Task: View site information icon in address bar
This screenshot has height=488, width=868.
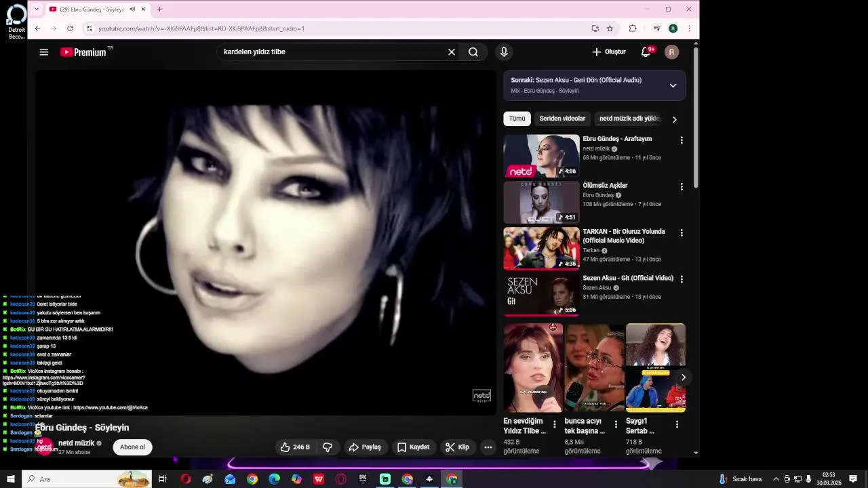Action: [x=89, y=28]
